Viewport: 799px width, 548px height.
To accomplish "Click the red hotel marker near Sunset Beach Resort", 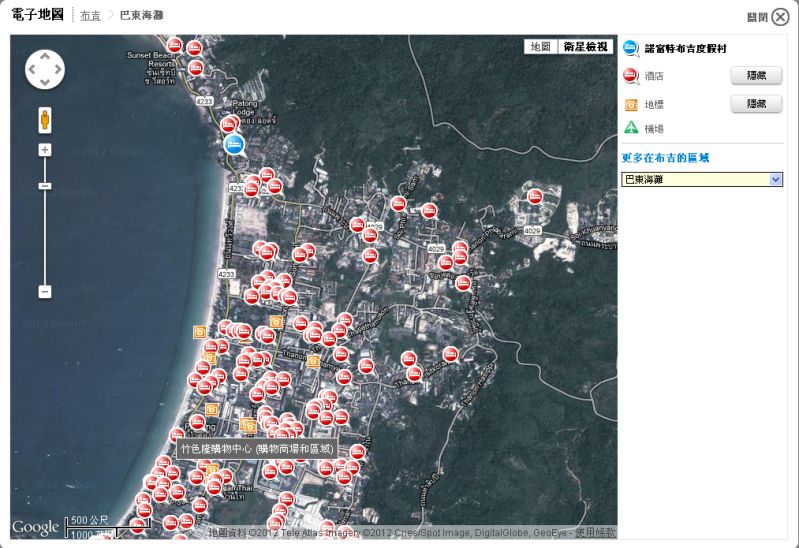I will (x=175, y=46).
